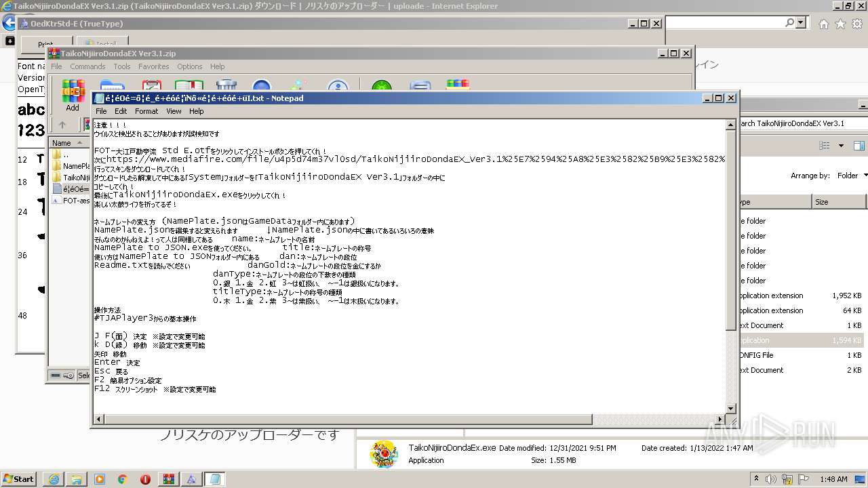Click Opera icon in taskbar

pyautogui.click(x=145, y=479)
